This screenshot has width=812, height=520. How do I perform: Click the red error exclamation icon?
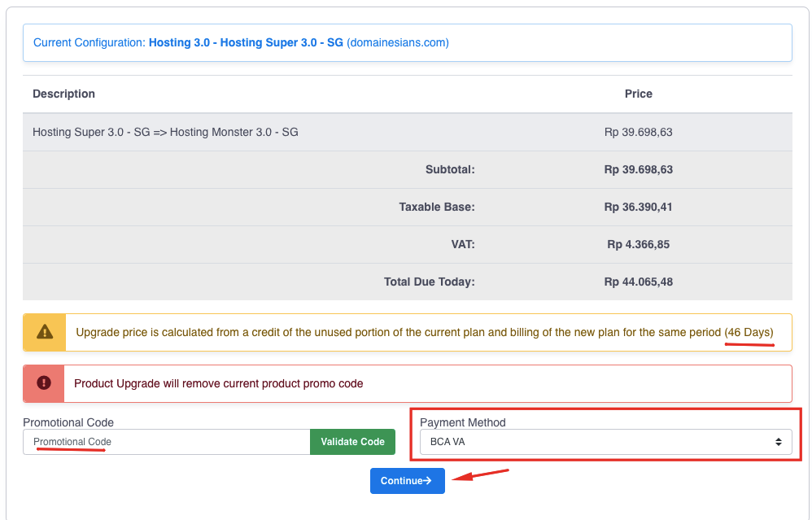click(x=44, y=383)
